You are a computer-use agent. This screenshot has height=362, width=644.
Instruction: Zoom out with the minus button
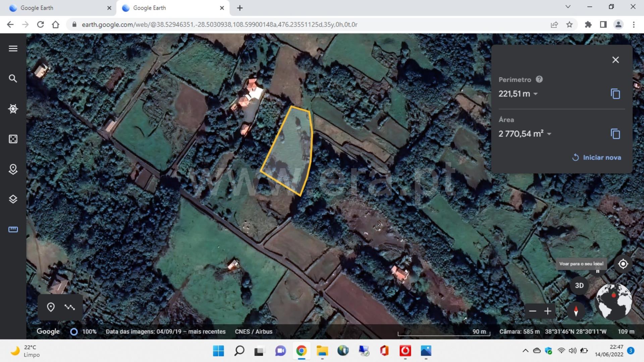[x=532, y=311]
